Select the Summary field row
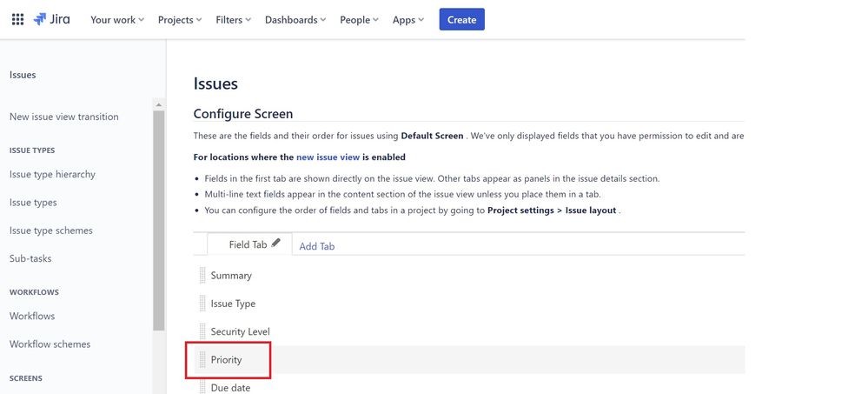 click(469, 276)
